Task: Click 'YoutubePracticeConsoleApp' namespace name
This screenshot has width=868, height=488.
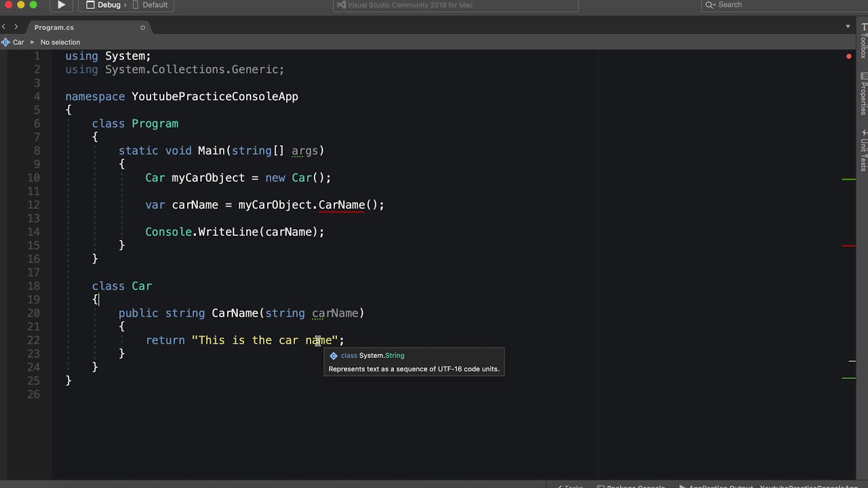Action: [x=215, y=96]
